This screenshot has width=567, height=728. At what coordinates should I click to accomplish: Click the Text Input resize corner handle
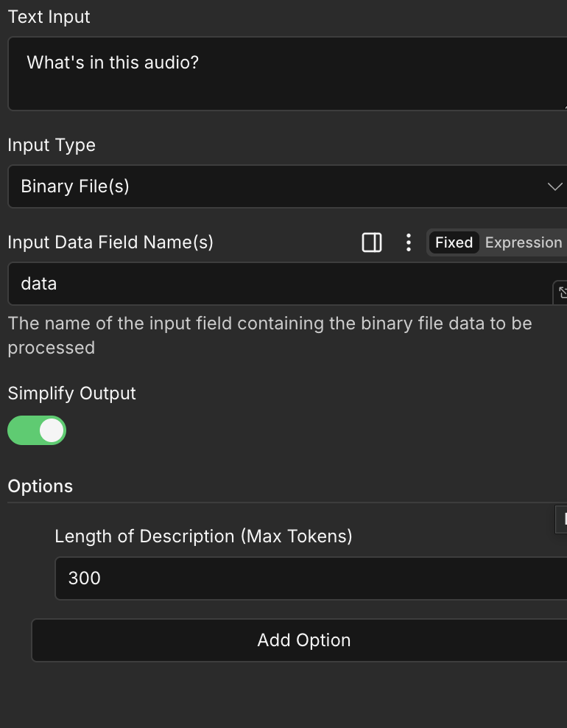(563, 107)
